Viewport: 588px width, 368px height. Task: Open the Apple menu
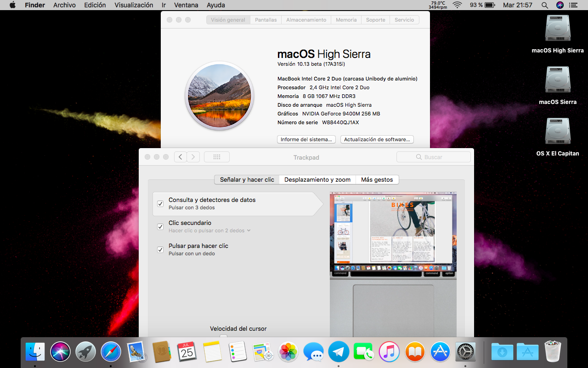point(12,5)
